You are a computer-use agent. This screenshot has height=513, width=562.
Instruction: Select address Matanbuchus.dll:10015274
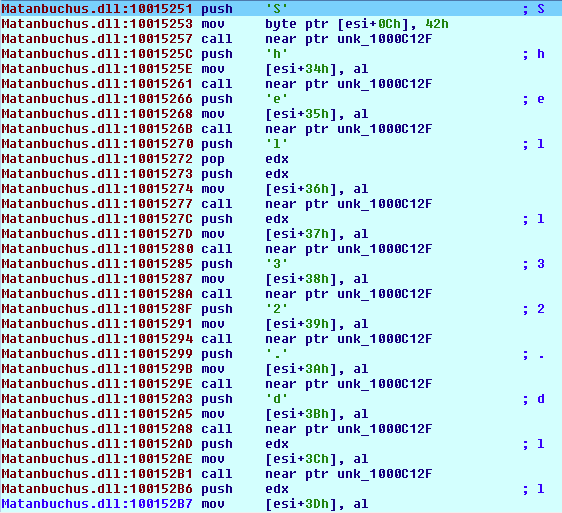pyautogui.click(x=97, y=189)
